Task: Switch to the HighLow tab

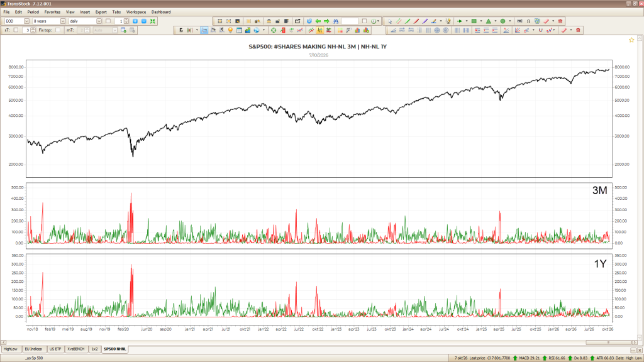Action: [x=10, y=349]
